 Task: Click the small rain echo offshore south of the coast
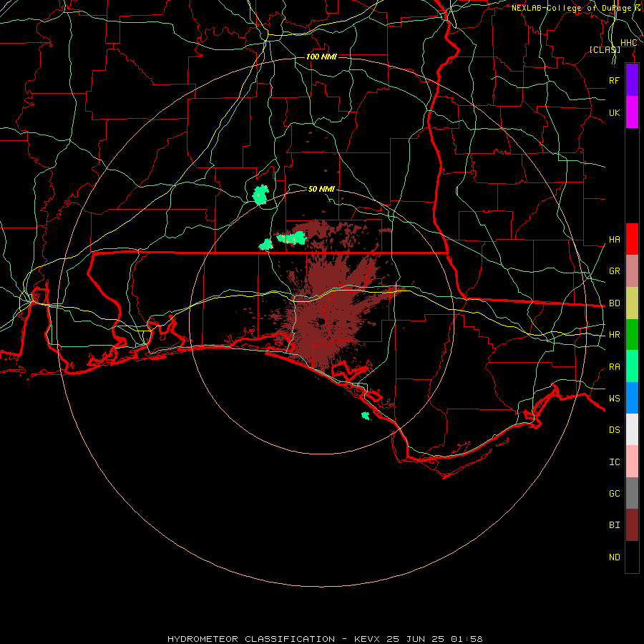click(x=366, y=416)
